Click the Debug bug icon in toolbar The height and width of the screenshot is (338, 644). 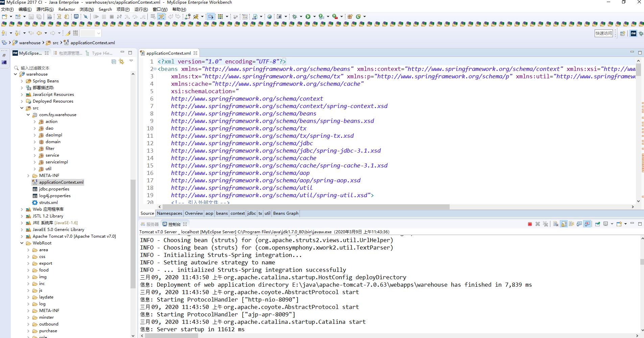tap(294, 17)
